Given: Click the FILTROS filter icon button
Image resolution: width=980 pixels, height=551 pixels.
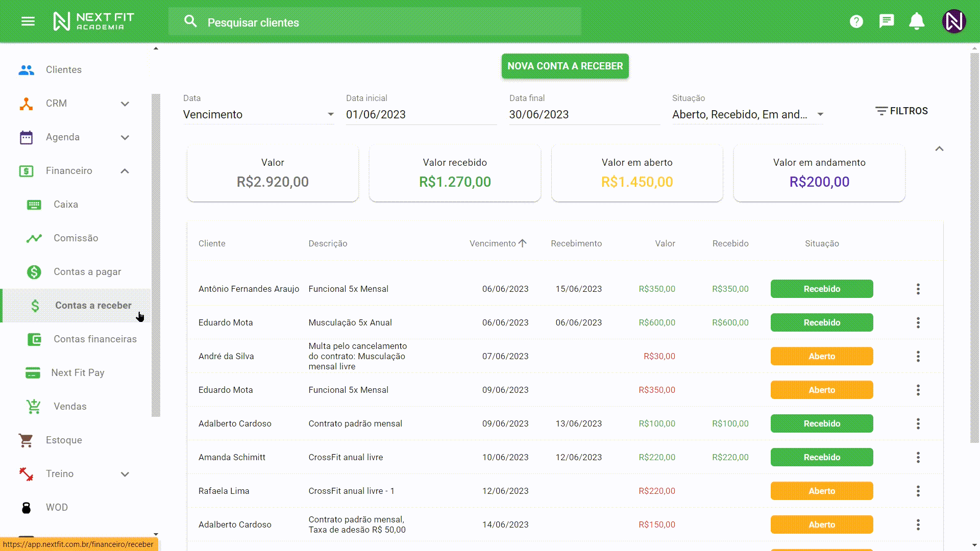Looking at the screenshot, I should pyautogui.click(x=901, y=111).
